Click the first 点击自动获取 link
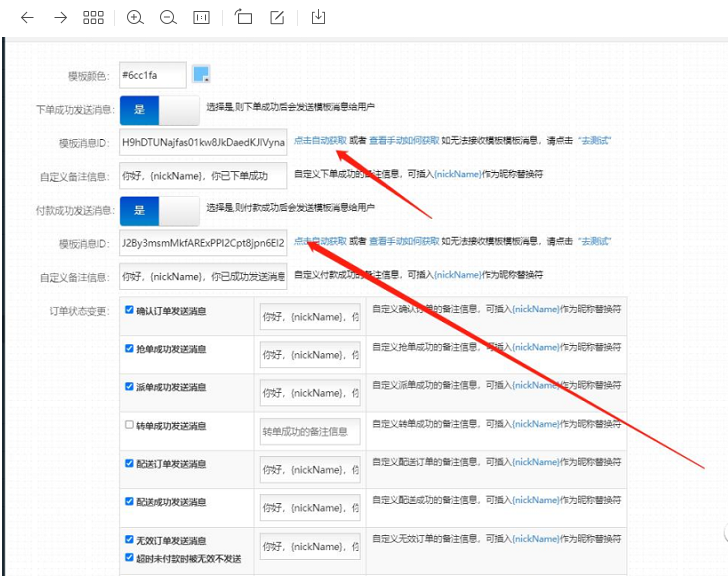Image resolution: width=728 pixels, height=576 pixels. click(x=320, y=141)
